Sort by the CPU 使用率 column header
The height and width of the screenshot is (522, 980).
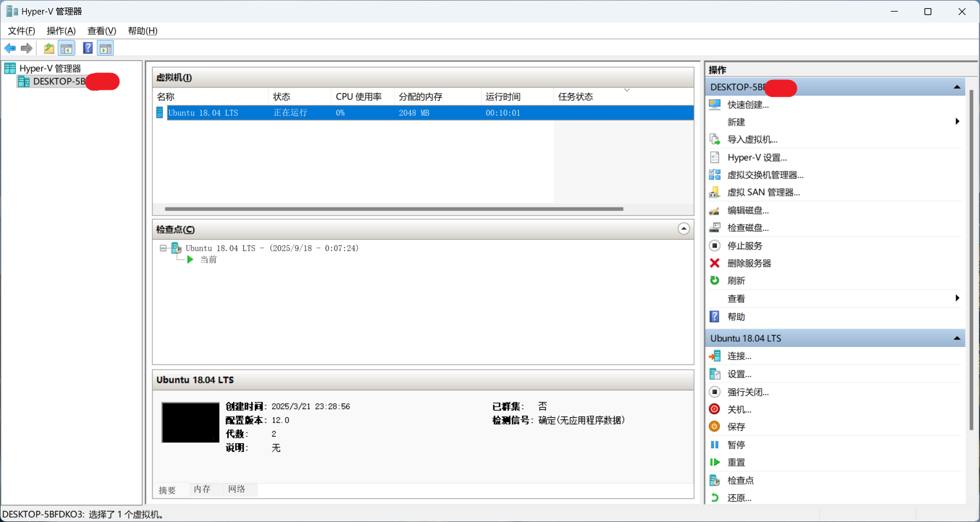click(363, 97)
